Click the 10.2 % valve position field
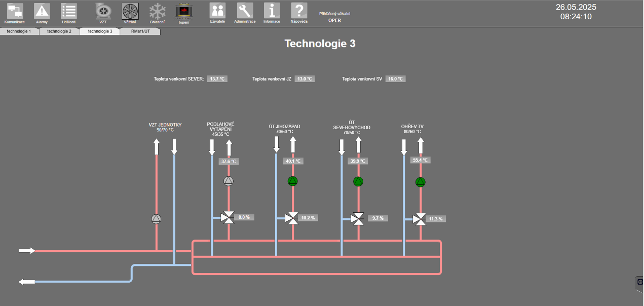Viewport: 644px width, 306px height. click(x=308, y=218)
